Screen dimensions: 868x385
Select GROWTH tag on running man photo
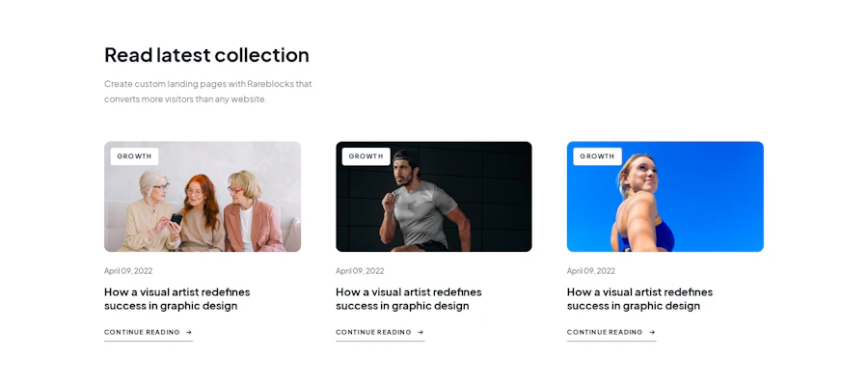[x=366, y=156]
